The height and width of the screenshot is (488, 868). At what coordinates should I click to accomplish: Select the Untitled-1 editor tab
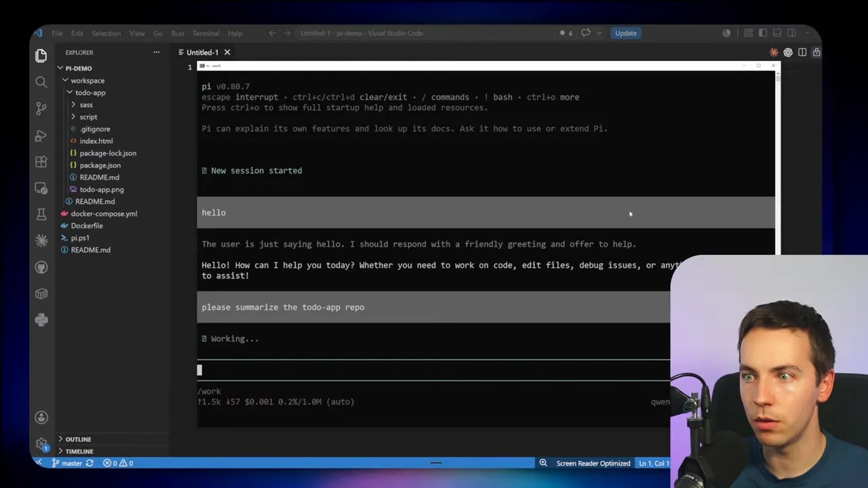tap(202, 52)
